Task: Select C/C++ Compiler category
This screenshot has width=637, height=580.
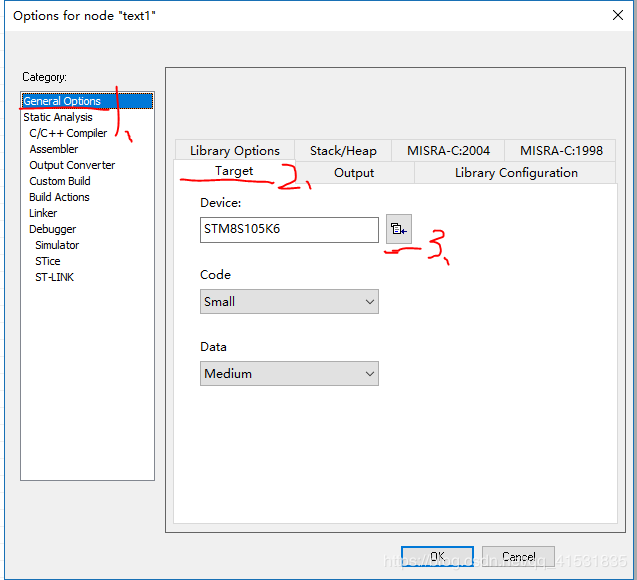Action: tap(68, 133)
